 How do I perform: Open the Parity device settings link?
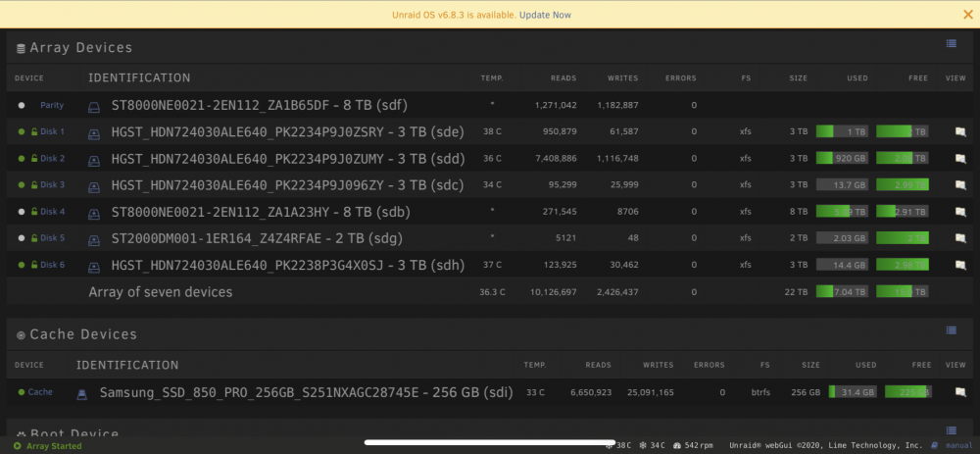coord(52,105)
